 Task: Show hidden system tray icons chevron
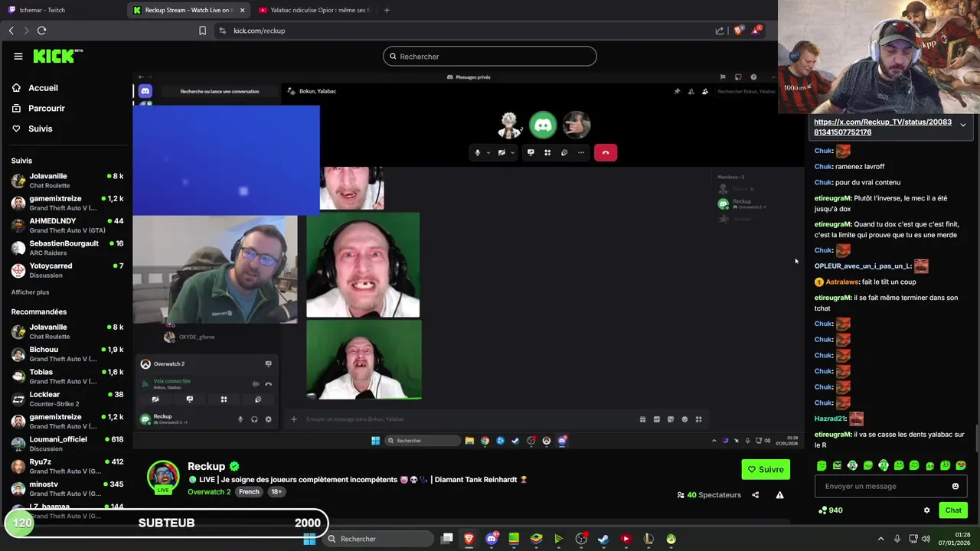click(x=880, y=539)
